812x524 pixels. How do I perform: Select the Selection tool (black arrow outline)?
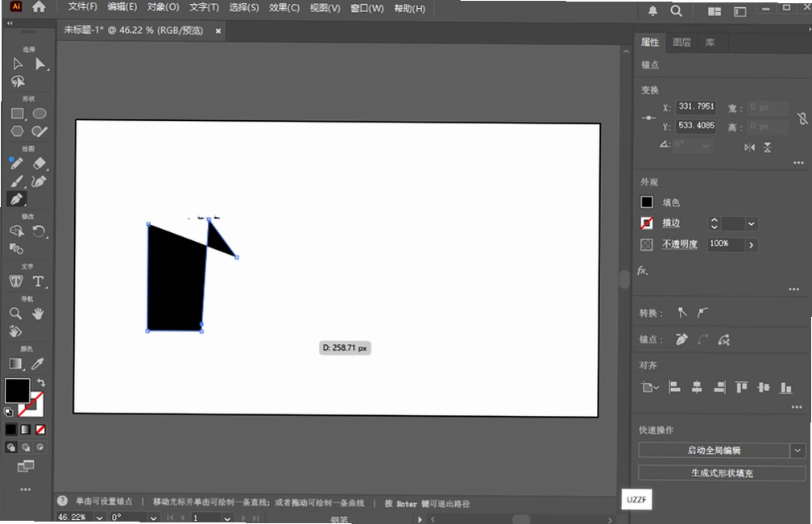click(x=18, y=64)
